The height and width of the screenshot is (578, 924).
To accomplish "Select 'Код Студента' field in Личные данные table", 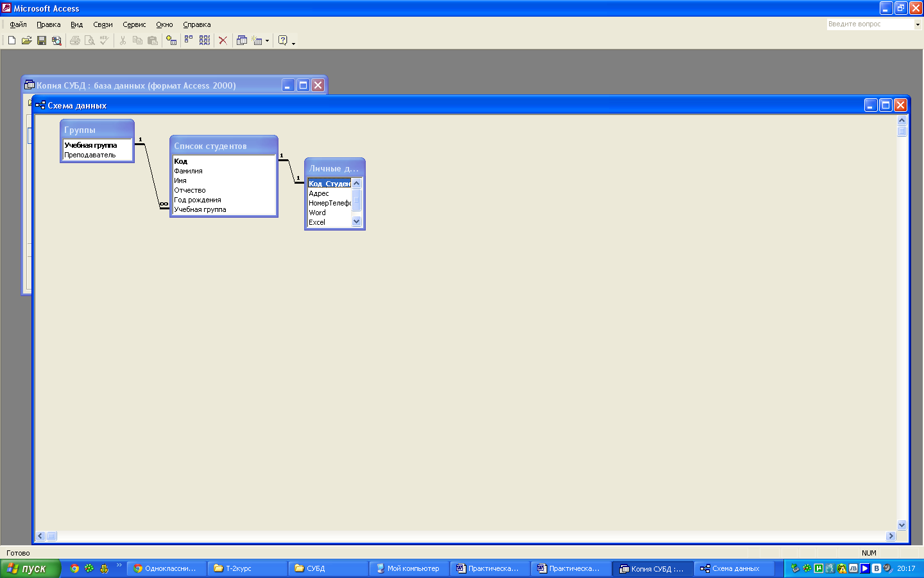I will [x=329, y=184].
